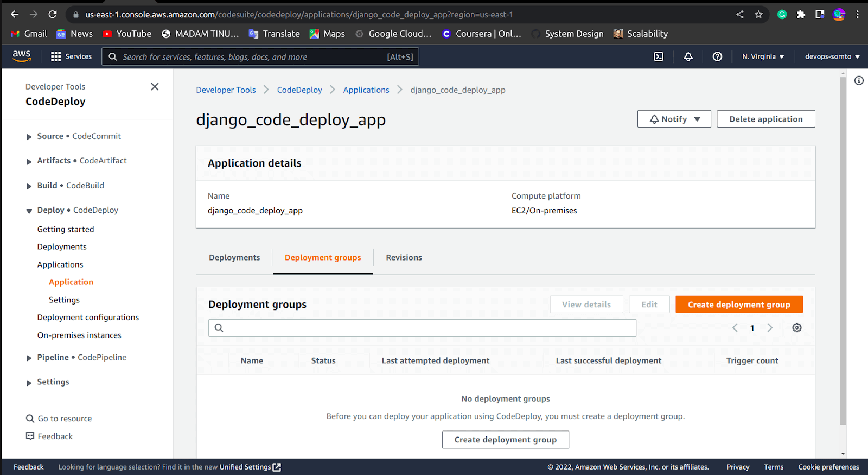Viewport: 868px width, 475px height.
Task: Open the Notify dropdown
Action: click(674, 119)
